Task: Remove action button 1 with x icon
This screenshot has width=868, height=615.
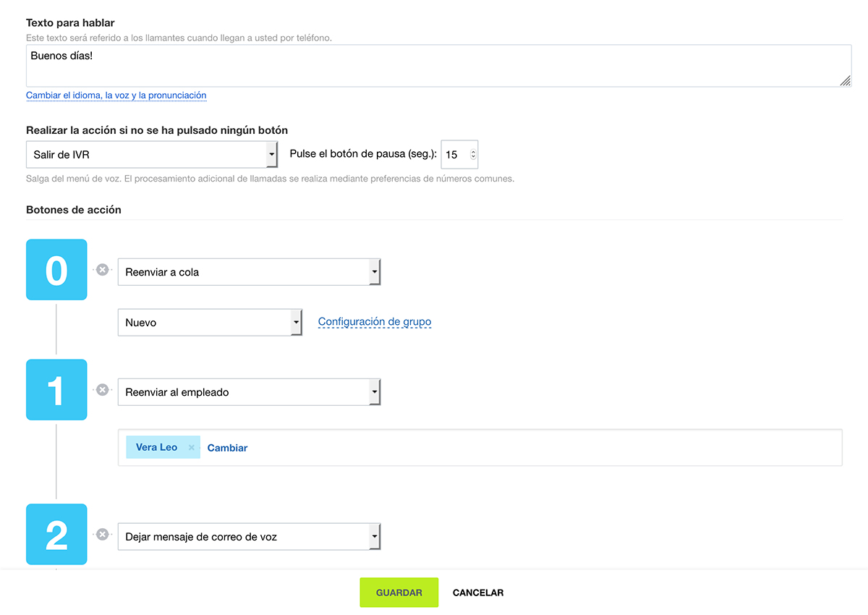Action: (x=103, y=390)
